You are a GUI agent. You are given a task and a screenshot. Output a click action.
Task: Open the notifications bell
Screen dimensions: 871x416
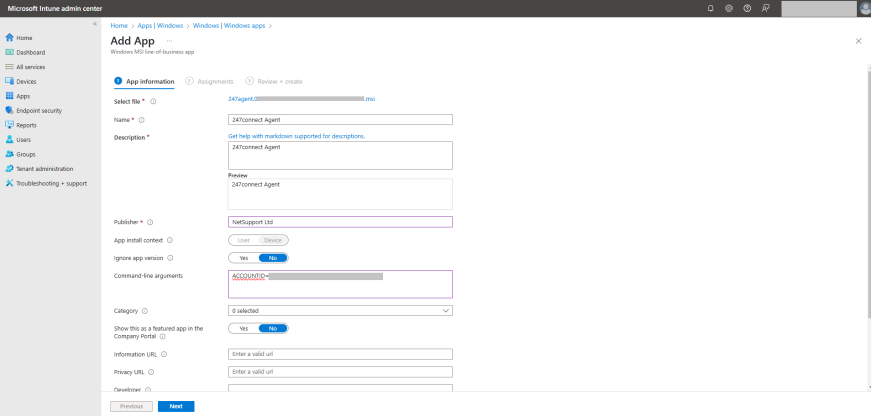(x=710, y=8)
